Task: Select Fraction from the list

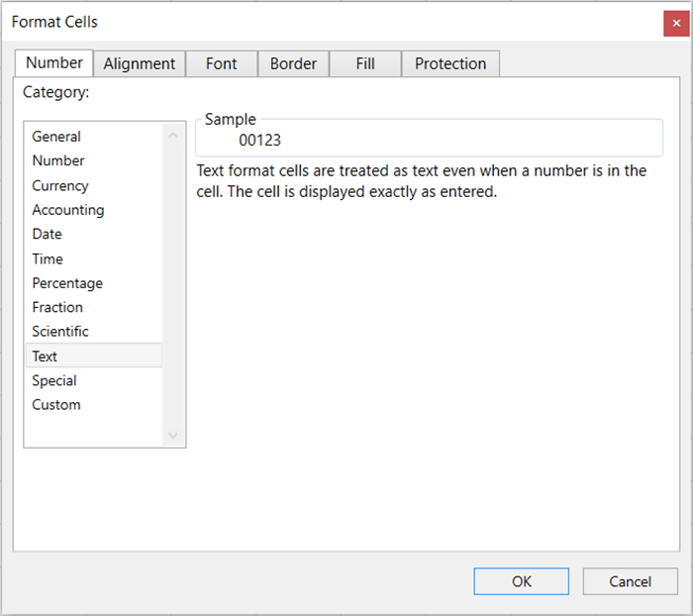Action: point(57,307)
